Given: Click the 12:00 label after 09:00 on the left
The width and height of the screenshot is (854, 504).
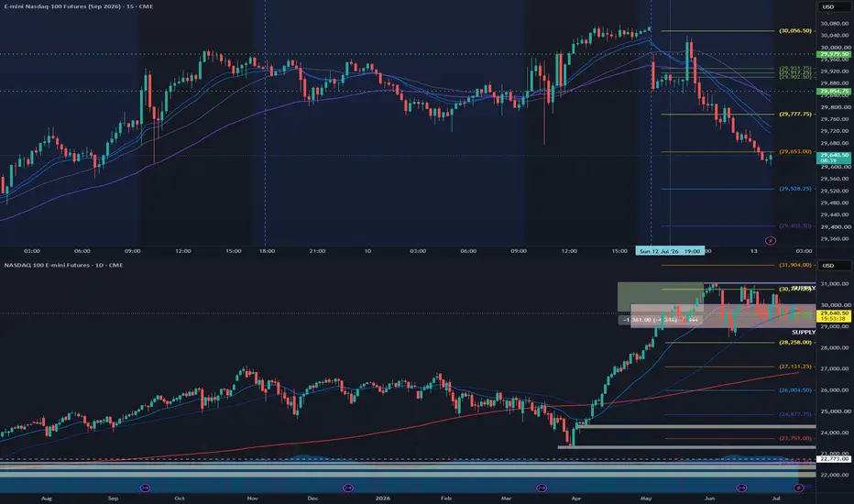Looking at the screenshot, I should coord(183,251).
